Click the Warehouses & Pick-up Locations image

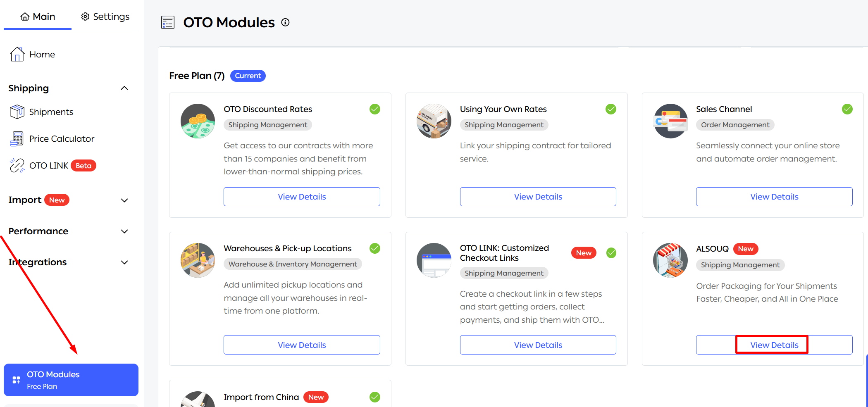198,260
